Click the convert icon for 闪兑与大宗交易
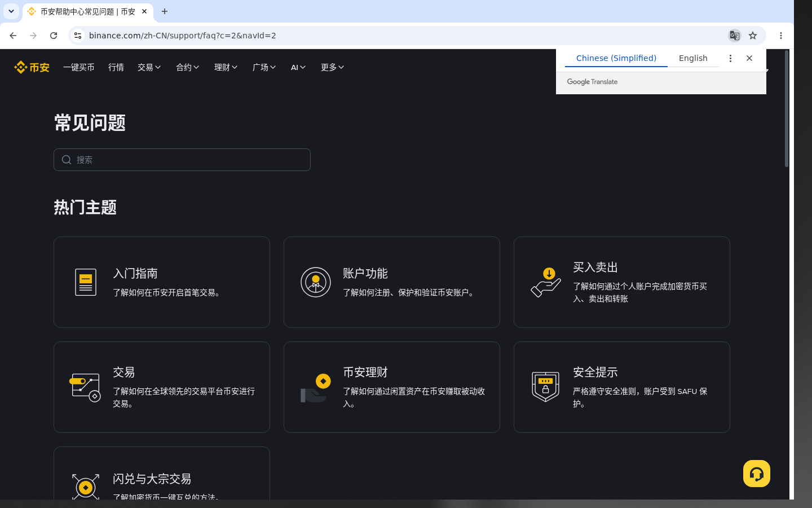 click(86, 487)
